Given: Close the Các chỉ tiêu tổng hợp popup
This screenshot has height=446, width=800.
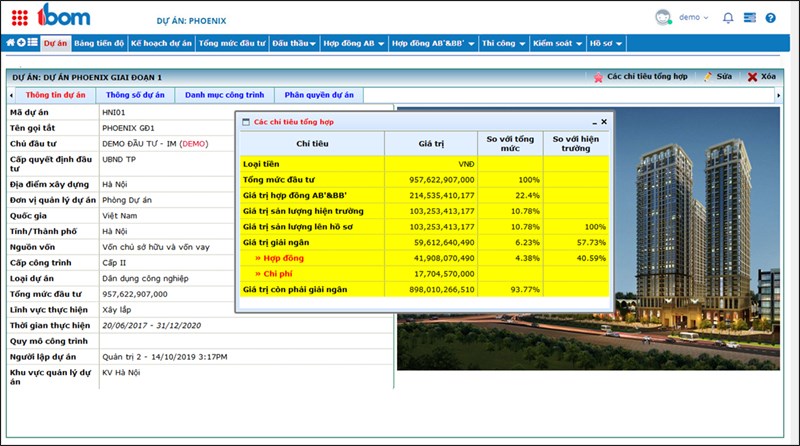Looking at the screenshot, I should pos(603,120).
